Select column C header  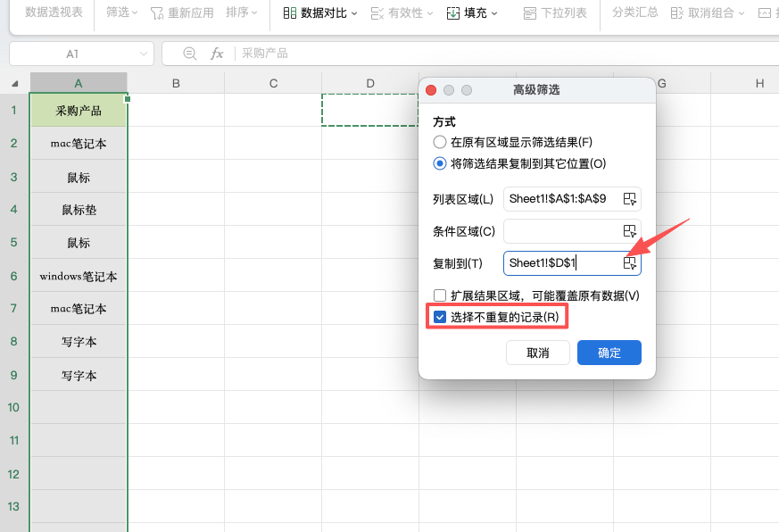tap(273, 83)
